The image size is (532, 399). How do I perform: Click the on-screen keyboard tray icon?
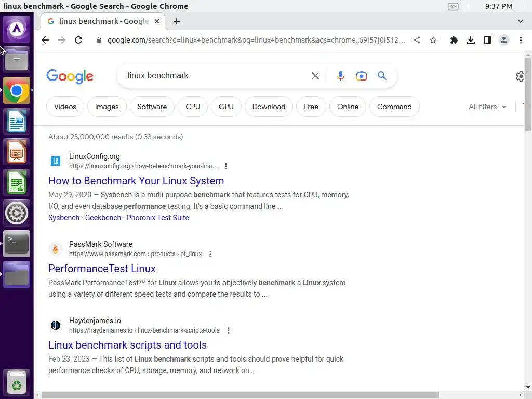point(453,6)
